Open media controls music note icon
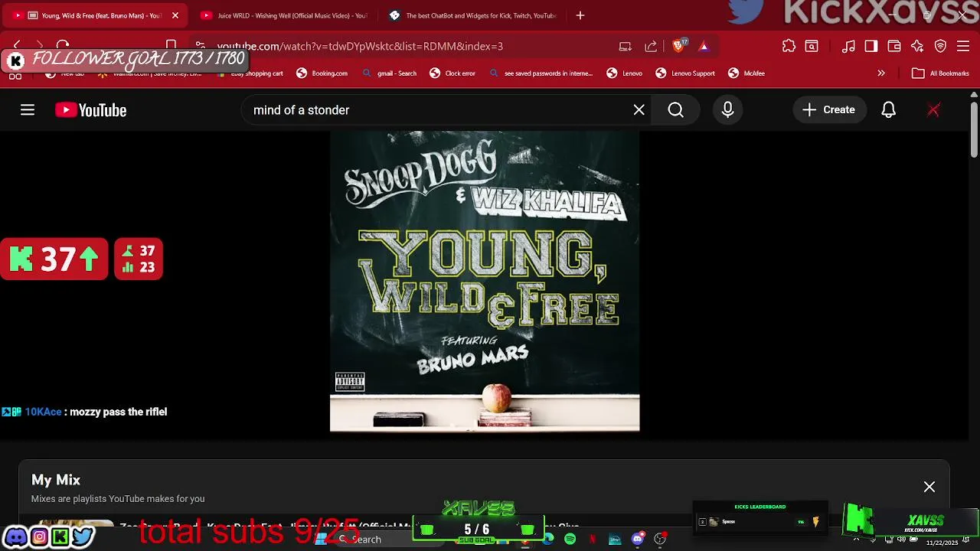 (848, 46)
